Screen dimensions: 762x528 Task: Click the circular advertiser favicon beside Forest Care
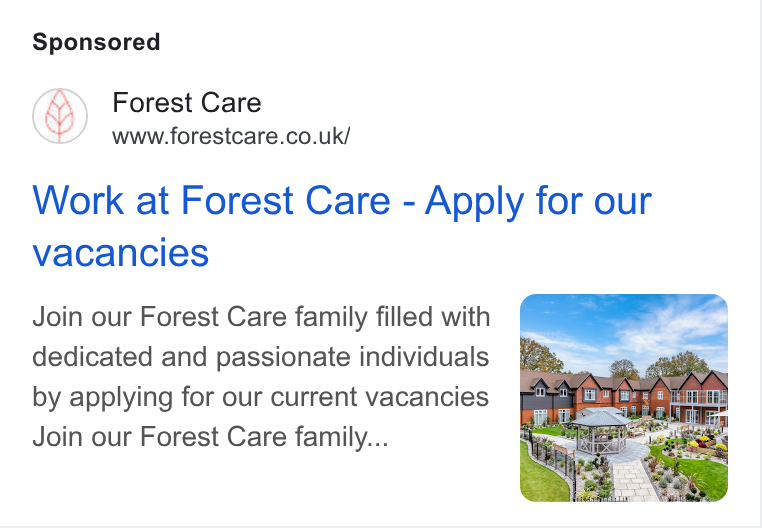point(60,116)
